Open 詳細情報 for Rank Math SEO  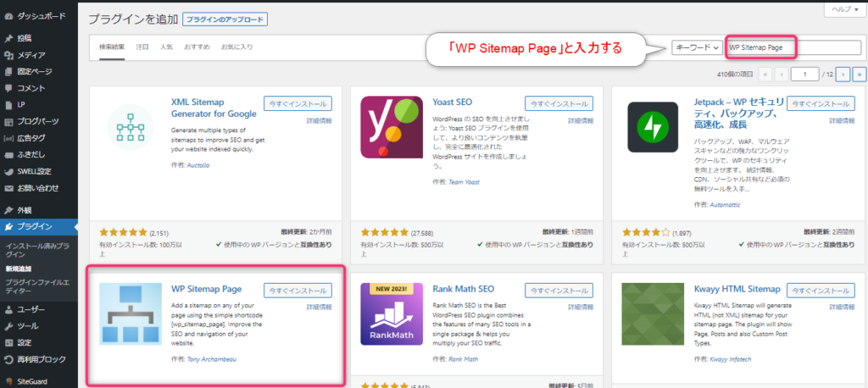click(x=580, y=308)
